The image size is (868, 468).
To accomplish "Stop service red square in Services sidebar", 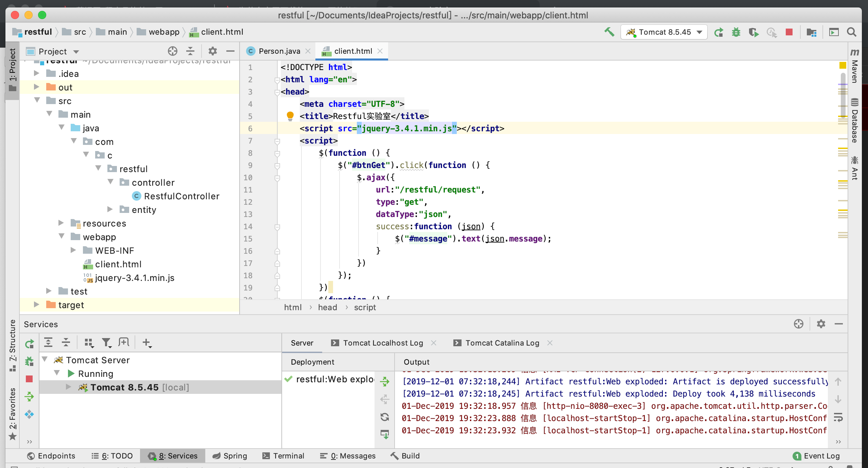I will pos(29,379).
